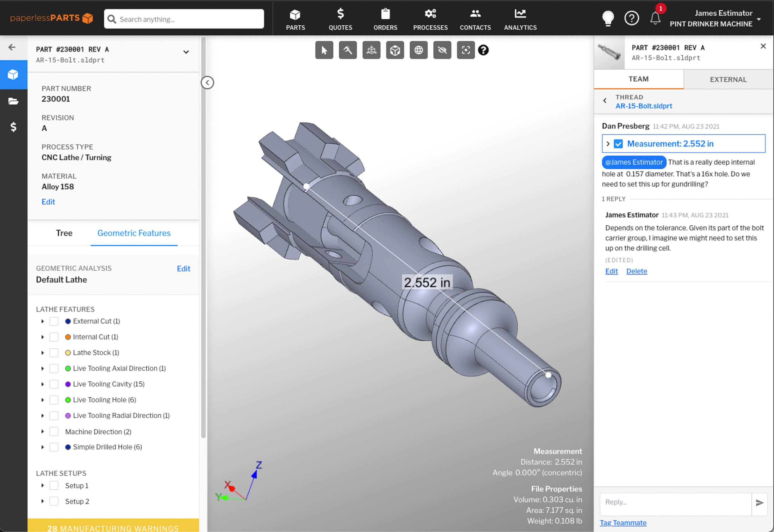Check the Live Tooling Hole (6) checkbox

(54, 400)
